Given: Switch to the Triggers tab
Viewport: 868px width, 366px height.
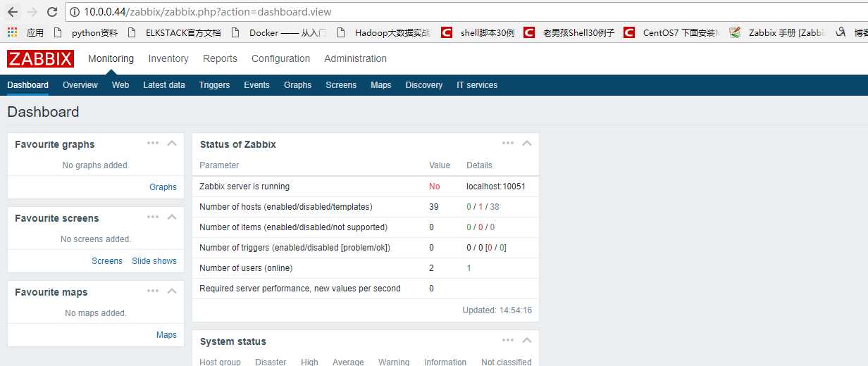Looking at the screenshot, I should tap(214, 85).
